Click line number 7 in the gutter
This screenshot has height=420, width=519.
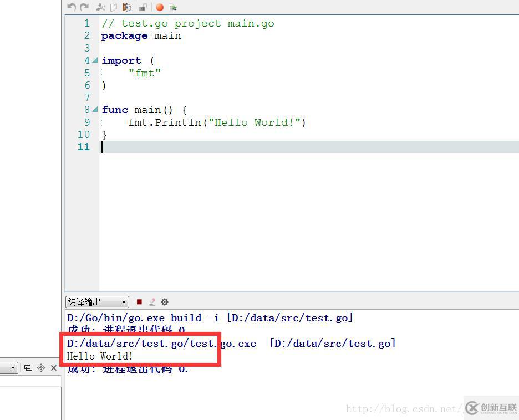(86, 97)
